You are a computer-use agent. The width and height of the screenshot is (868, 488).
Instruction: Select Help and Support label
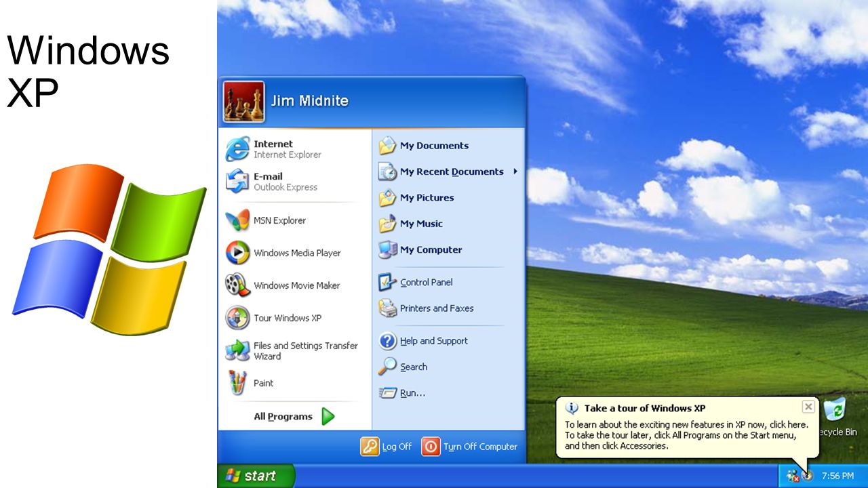click(434, 341)
